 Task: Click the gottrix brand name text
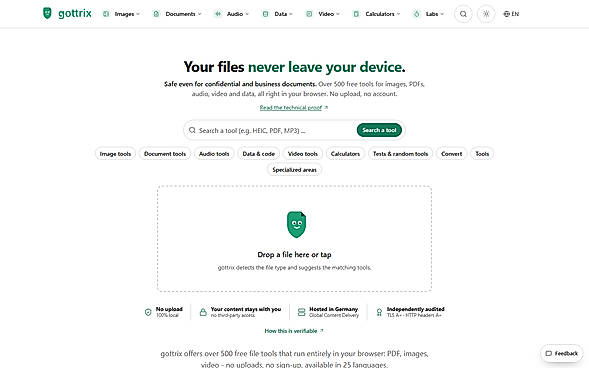pos(75,14)
